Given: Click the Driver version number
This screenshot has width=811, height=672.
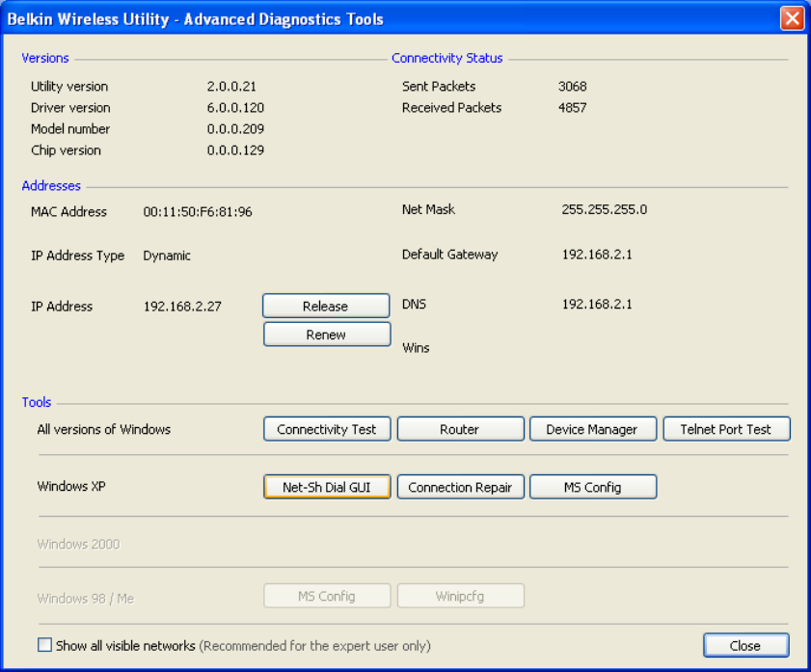Looking at the screenshot, I should click(x=235, y=108).
